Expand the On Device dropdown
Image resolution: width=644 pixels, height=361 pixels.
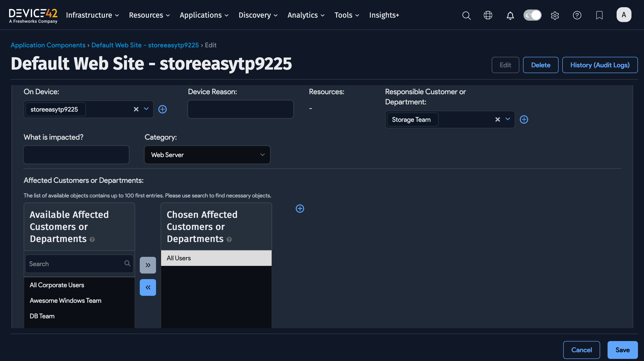pos(146,109)
